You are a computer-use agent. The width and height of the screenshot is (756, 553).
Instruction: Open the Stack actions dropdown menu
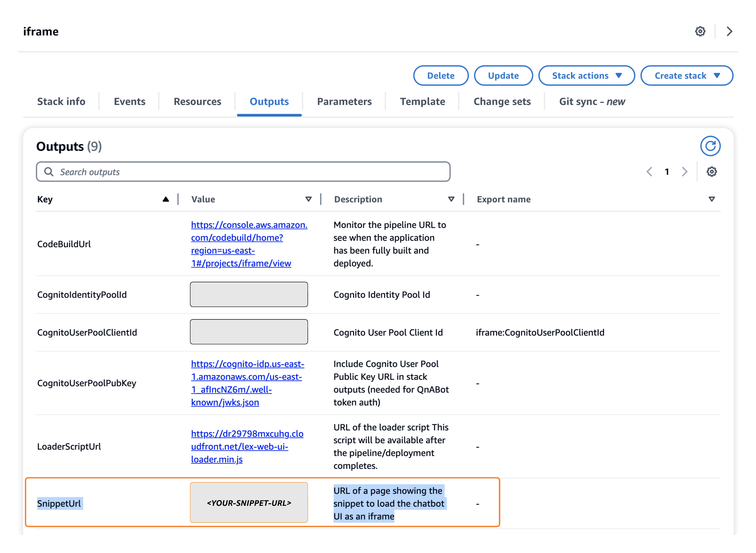pos(586,76)
